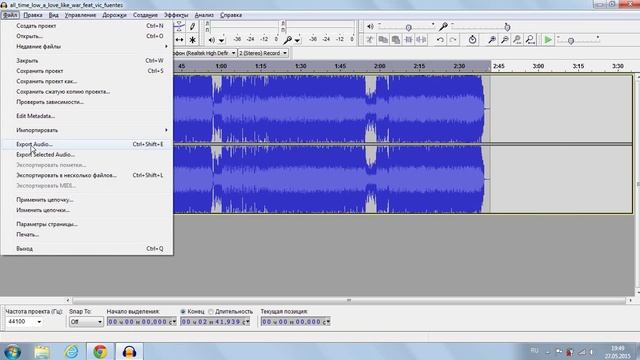This screenshot has width=640, height=360.
Task: Click the Trim audio icon
Action: tap(408, 40)
